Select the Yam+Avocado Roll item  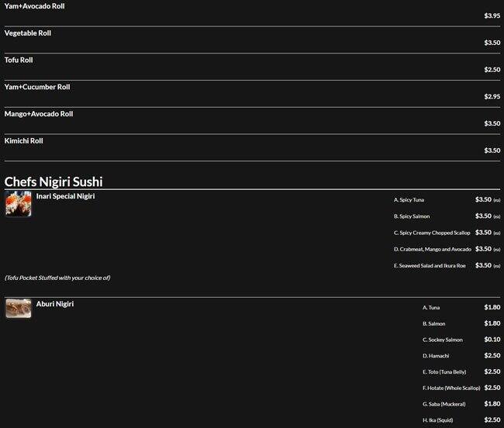click(x=35, y=6)
